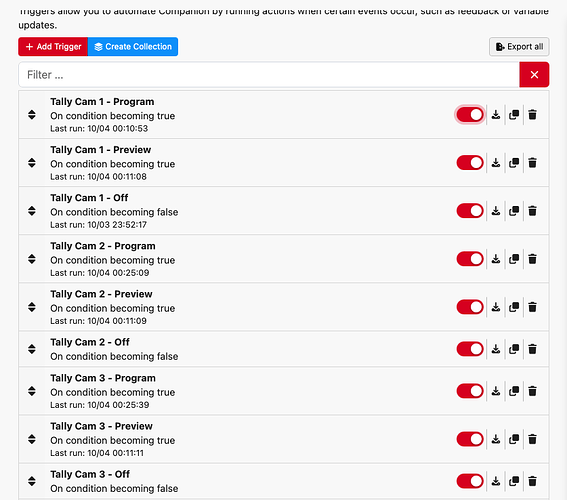The image size is (567, 500).
Task: Export the Tally Cam 2 - Preview trigger
Action: (x=496, y=307)
